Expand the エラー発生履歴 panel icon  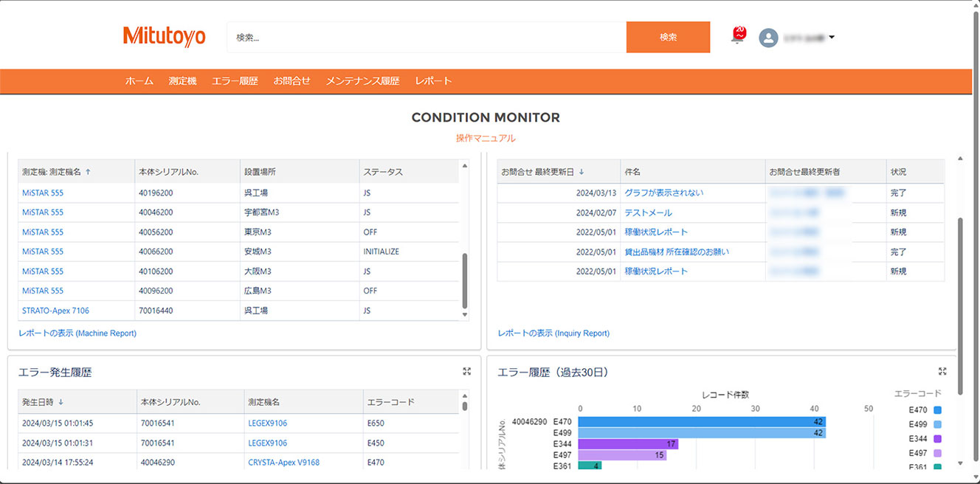[x=466, y=372]
